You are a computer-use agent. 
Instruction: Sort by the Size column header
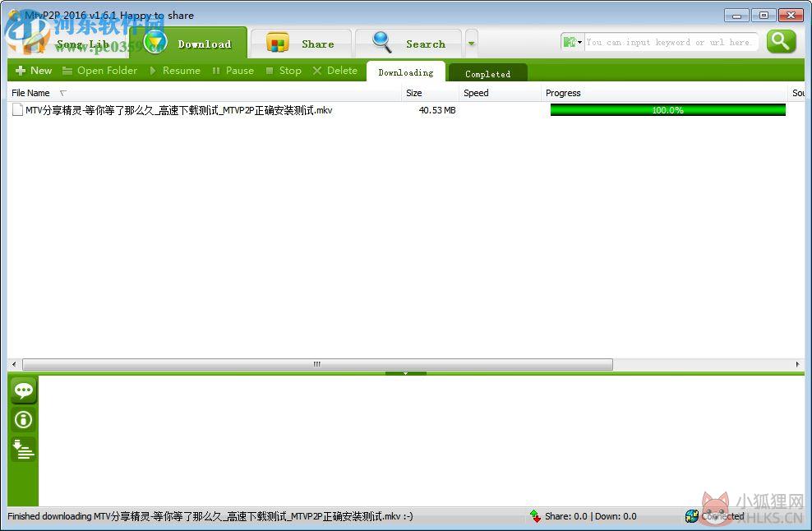click(x=430, y=93)
